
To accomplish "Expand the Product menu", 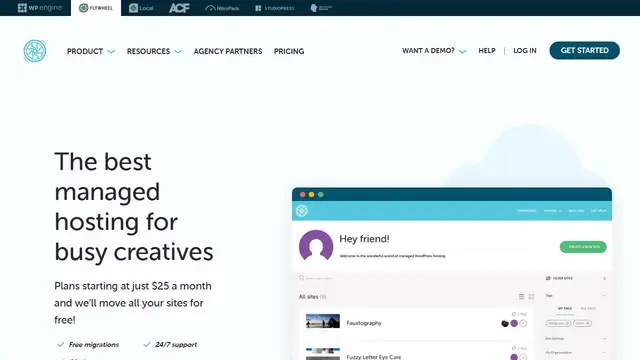I will 91,51.
